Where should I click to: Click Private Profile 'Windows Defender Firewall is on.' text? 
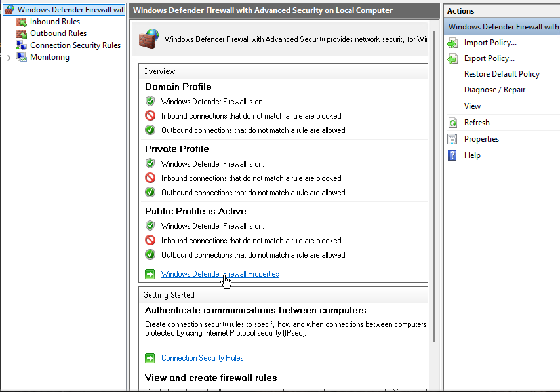212,164
